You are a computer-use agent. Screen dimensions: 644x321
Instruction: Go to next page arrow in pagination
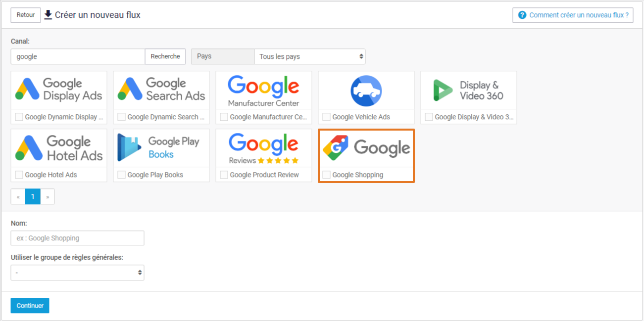[48, 197]
